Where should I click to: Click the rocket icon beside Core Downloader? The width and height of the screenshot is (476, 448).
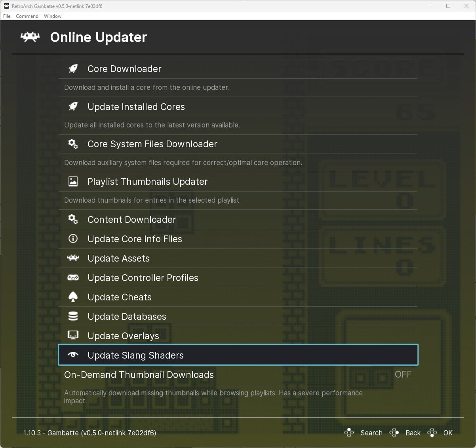coord(73,69)
